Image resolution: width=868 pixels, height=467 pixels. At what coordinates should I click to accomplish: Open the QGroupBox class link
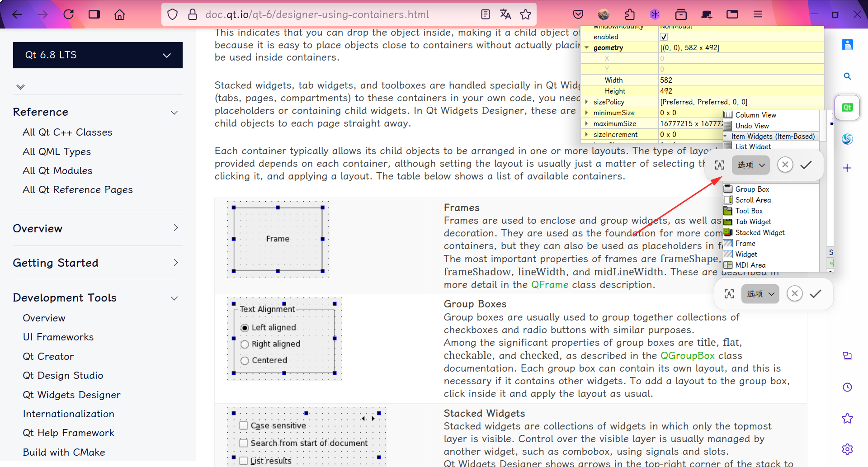click(688, 356)
